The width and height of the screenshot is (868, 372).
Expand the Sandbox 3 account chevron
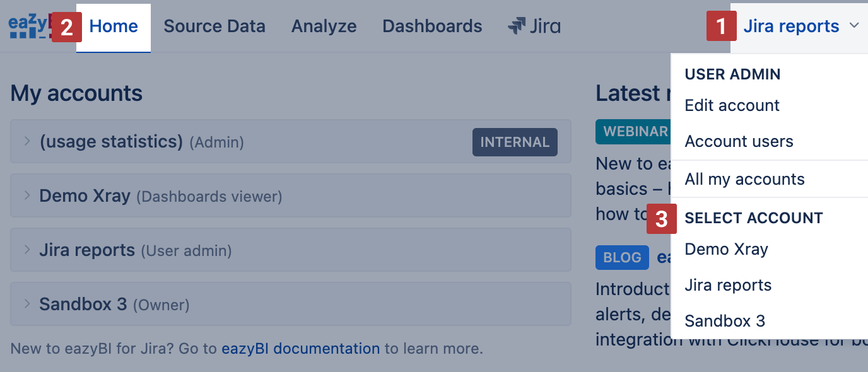point(27,304)
